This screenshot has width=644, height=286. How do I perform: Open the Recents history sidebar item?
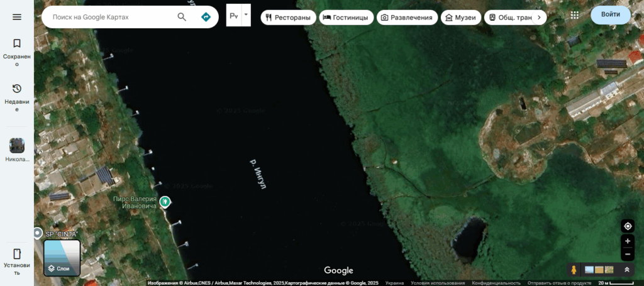point(17,96)
